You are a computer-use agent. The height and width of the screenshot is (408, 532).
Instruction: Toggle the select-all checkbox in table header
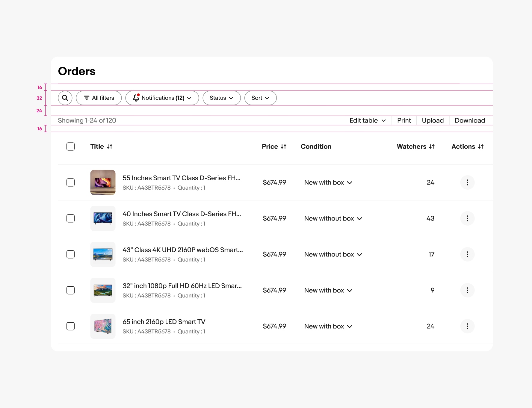point(70,146)
